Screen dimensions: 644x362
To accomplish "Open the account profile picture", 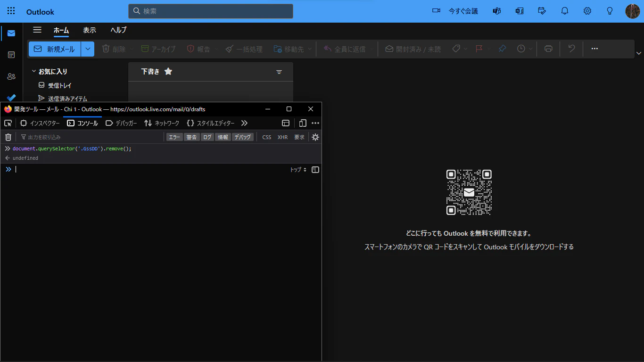I will 632,11.
